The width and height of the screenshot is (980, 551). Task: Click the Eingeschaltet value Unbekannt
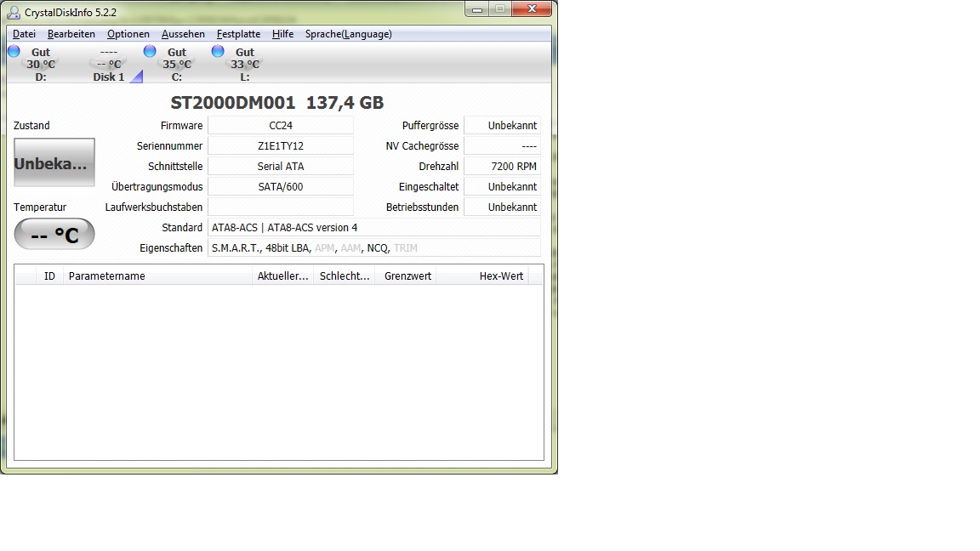click(x=503, y=187)
